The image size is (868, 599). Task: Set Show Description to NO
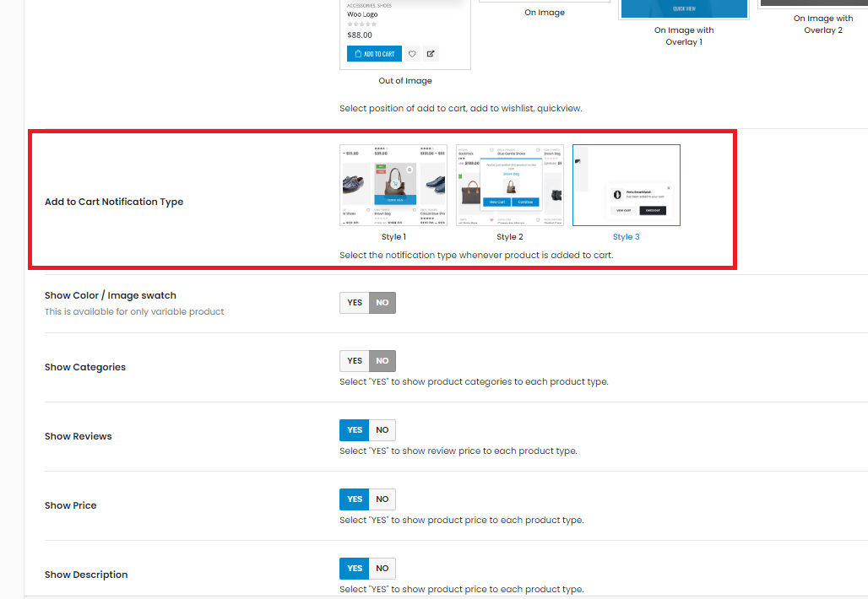coord(382,568)
